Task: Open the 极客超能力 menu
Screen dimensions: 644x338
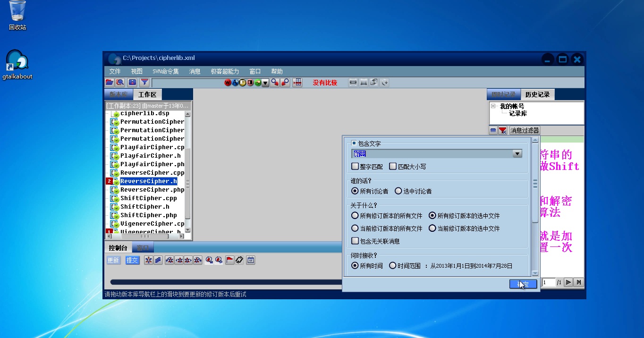Action: tap(225, 72)
